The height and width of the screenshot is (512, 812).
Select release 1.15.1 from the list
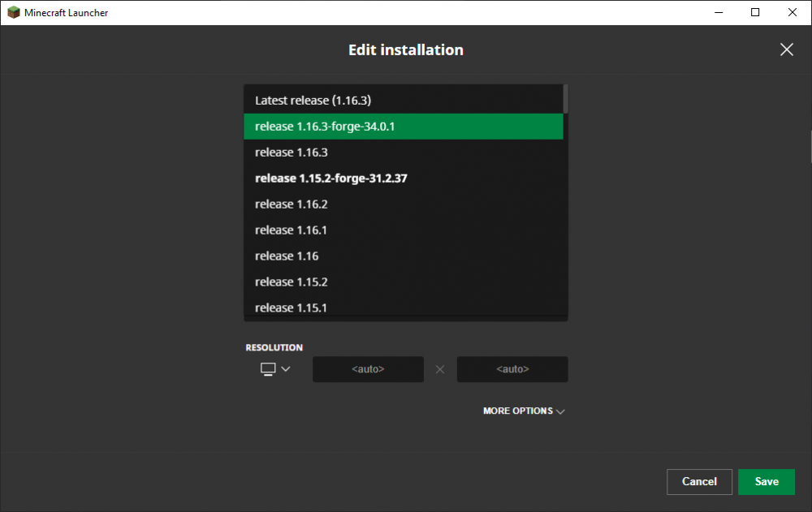pyautogui.click(x=291, y=308)
